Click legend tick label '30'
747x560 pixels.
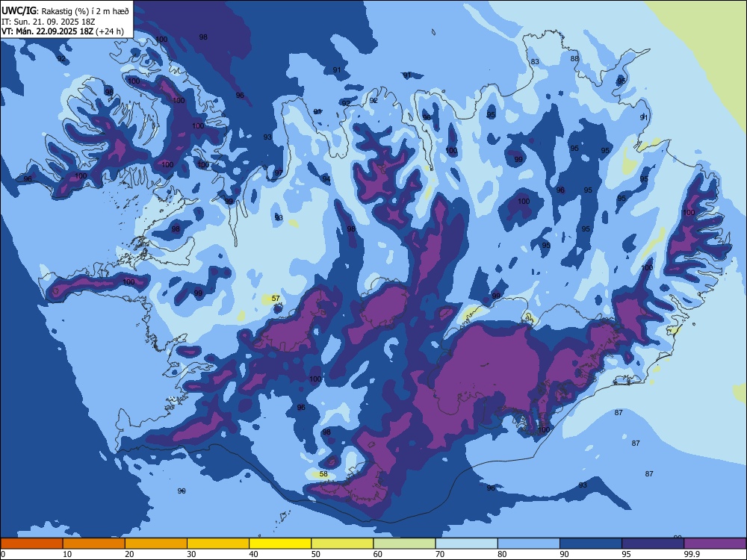point(191,554)
